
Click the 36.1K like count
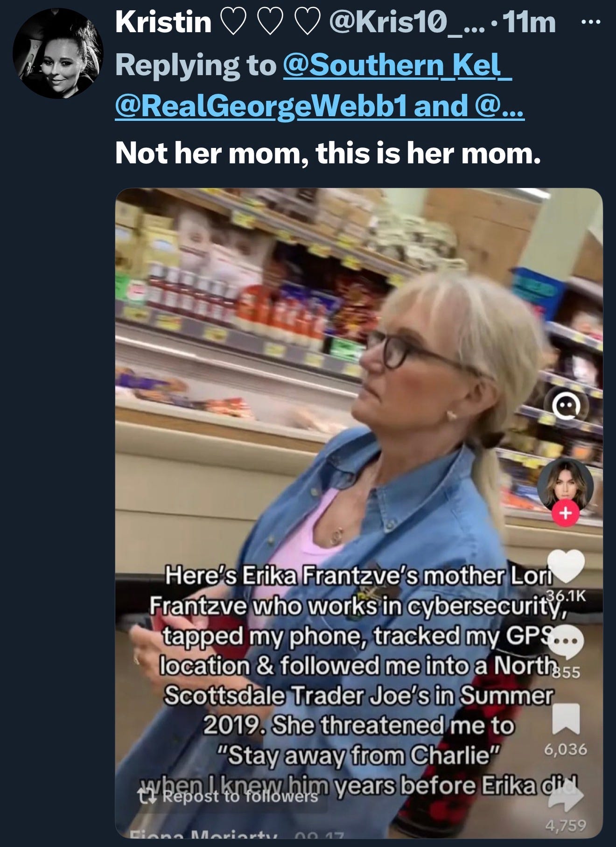coord(565,595)
